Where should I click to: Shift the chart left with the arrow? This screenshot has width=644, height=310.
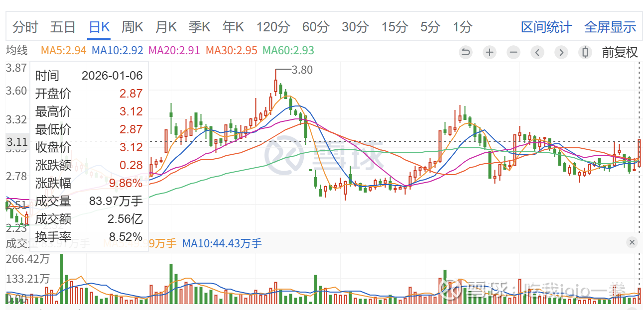click(537, 52)
